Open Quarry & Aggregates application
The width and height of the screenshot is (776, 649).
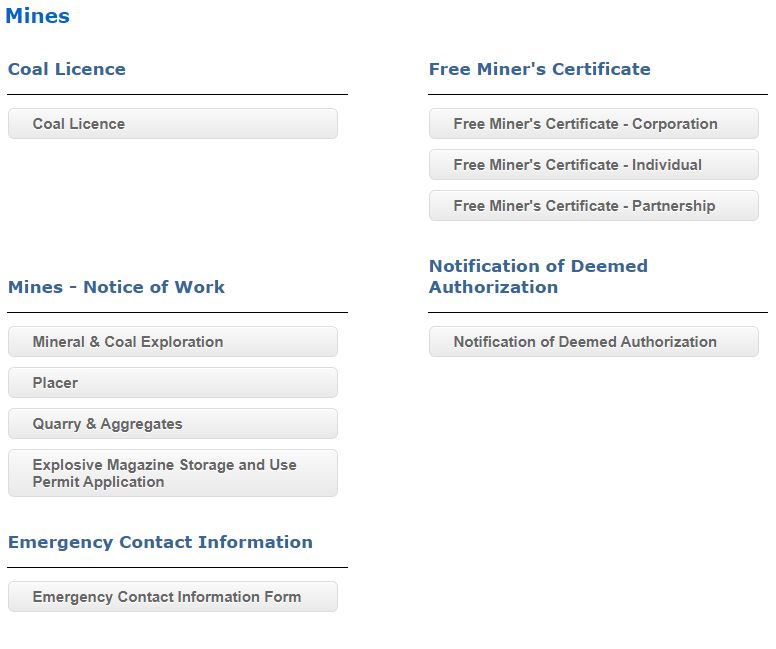tap(173, 424)
